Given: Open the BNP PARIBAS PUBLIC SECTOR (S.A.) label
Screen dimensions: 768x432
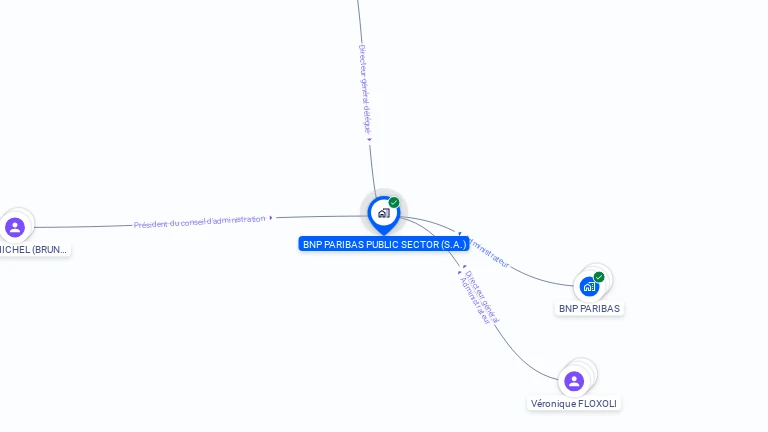Looking at the screenshot, I should (384, 244).
